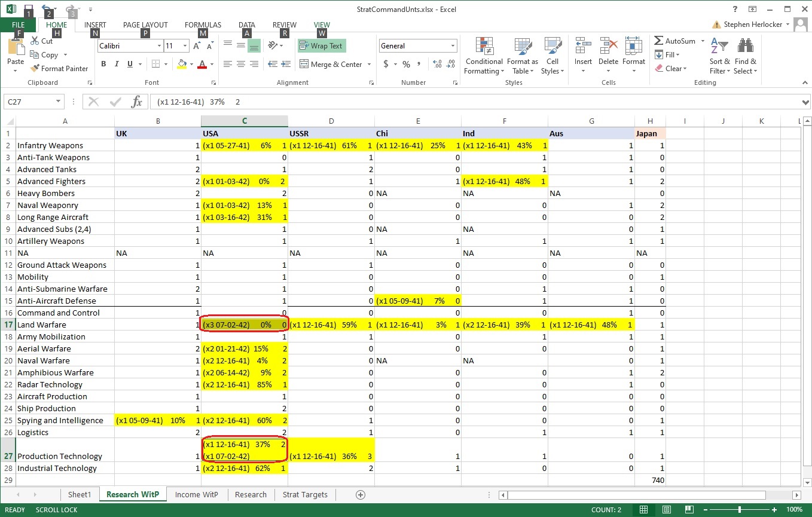Open the font size dropdown
Viewport: 812px width, 517px height.
(x=185, y=46)
